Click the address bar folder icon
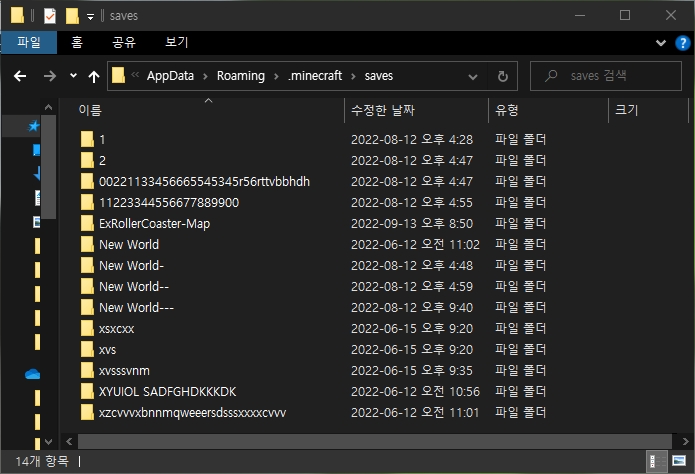 118,76
